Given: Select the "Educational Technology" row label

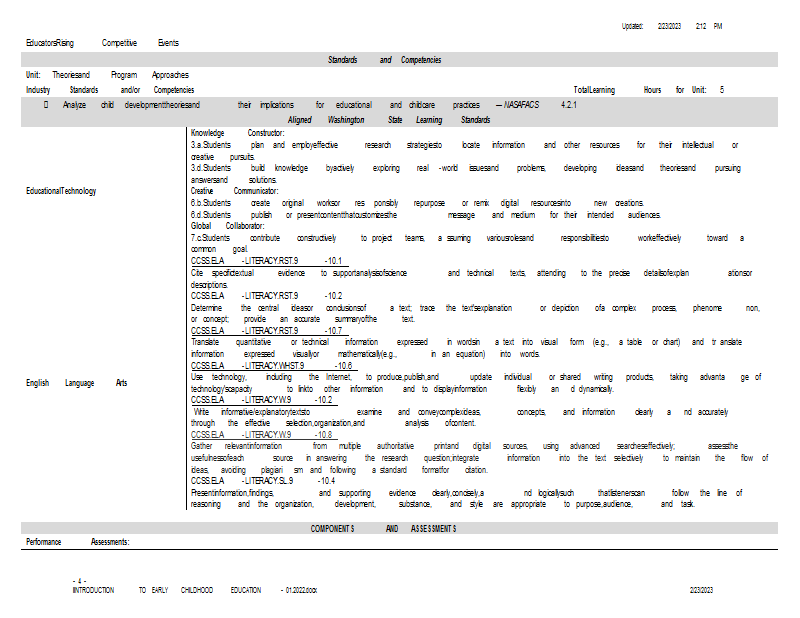Looking at the screenshot, I should [61, 191].
